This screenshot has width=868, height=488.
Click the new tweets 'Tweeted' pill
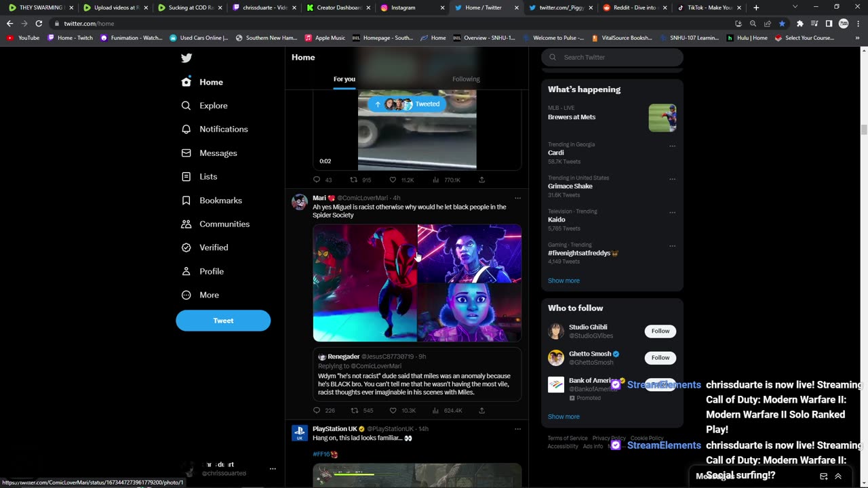click(x=408, y=104)
